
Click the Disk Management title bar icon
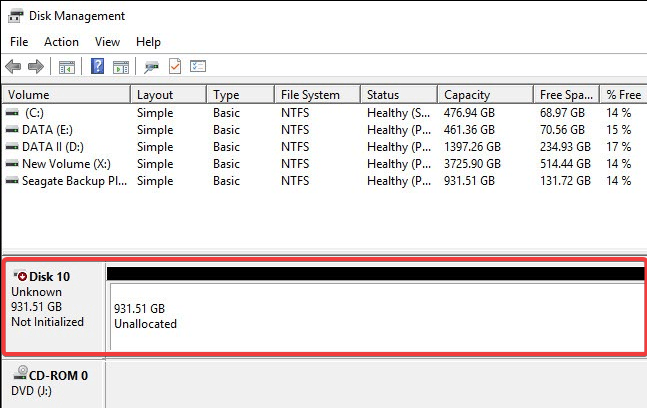[x=16, y=16]
